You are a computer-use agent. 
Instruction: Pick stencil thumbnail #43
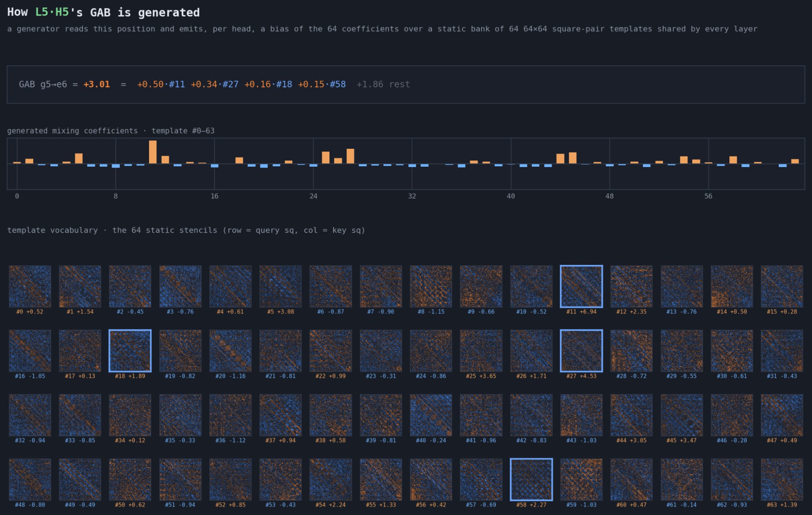tap(581, 415)
